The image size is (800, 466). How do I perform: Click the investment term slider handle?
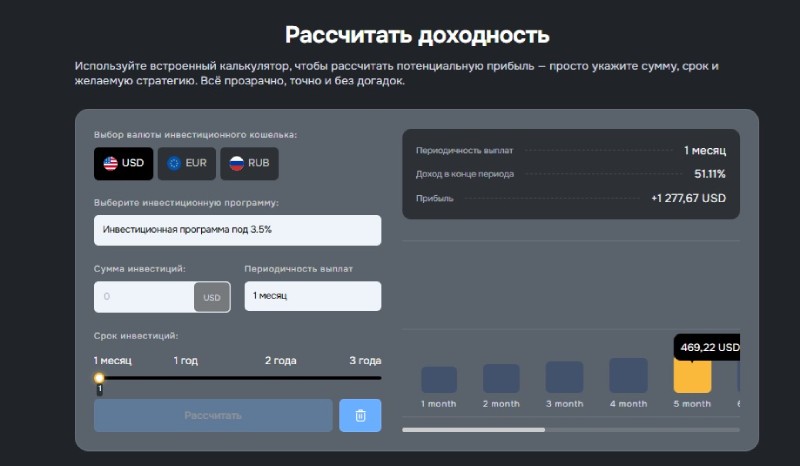[x=99, y=378]
